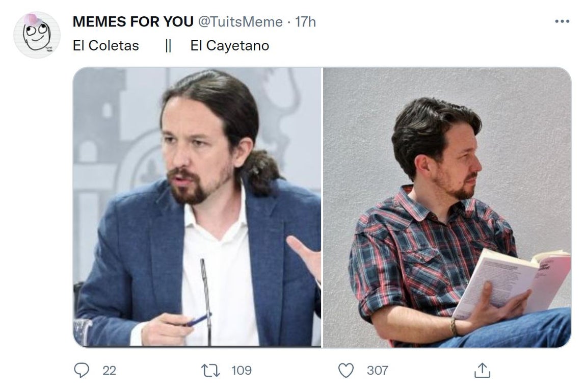
Task: Open the tweet timestamp showing 17h
Action: (304, 21)
